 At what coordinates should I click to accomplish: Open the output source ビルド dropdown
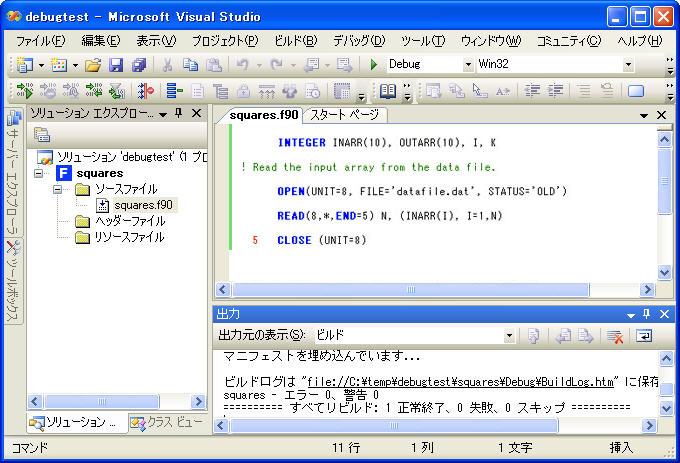click(509, 336)
